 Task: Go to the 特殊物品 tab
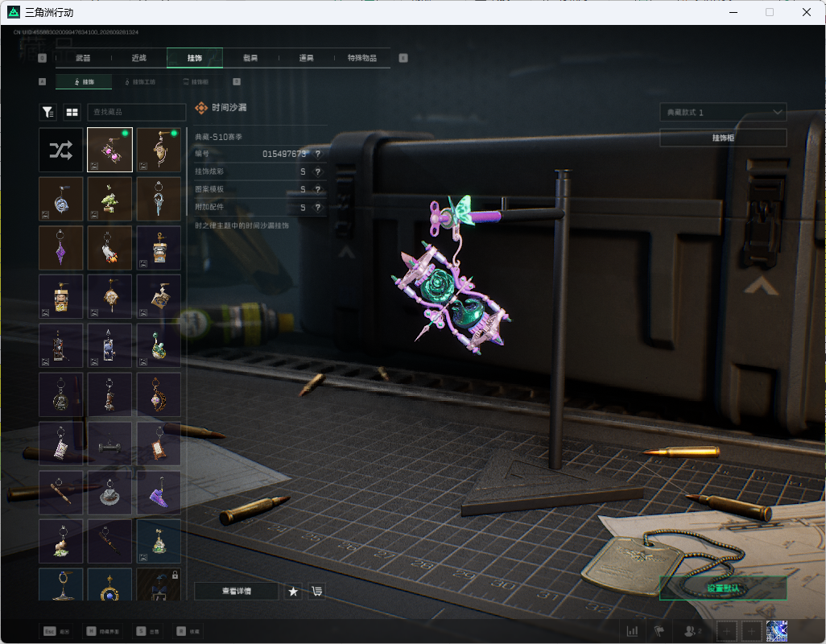362,58
